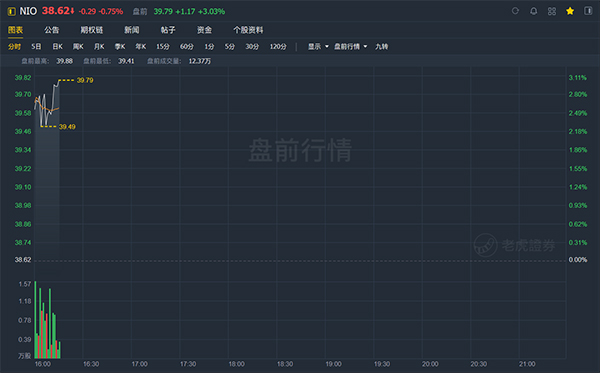
Task: Expand the 显示 dropdown
Action: tap(318, 46)
